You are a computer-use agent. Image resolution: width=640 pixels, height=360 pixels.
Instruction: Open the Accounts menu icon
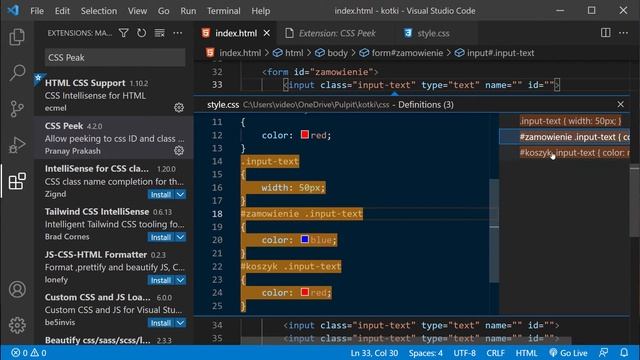coord(17,289)
